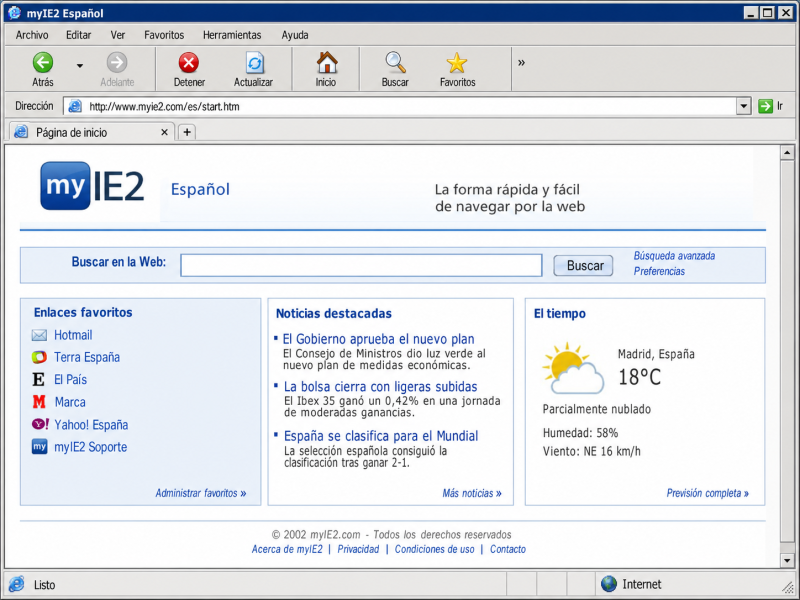
Task: Click the El País E icon
Action: coord(39,380)
